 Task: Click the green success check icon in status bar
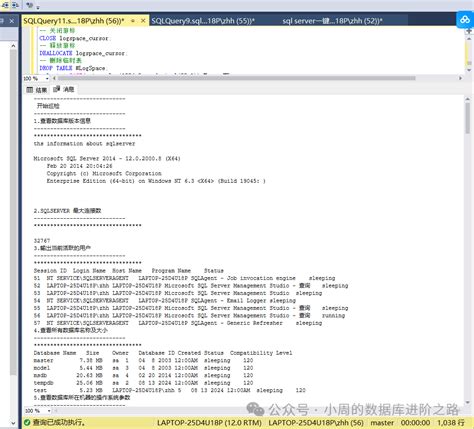pyautogui.click(x=27, y=423)
